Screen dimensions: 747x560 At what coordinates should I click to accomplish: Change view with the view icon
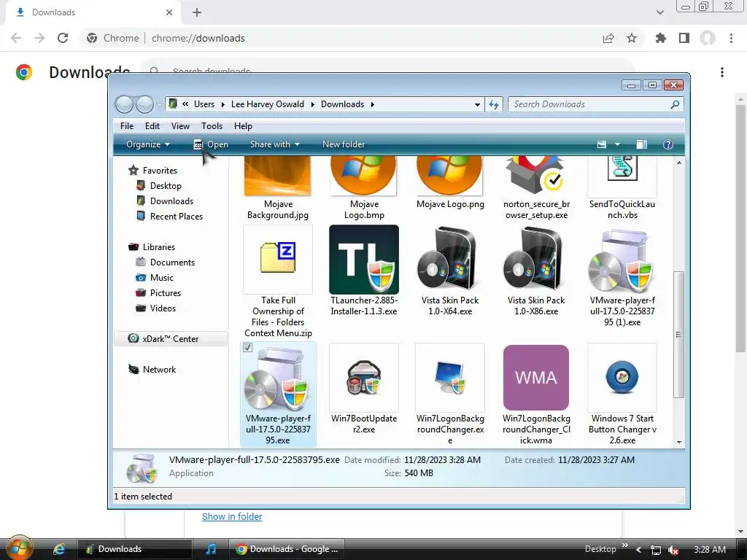[602, 144]
